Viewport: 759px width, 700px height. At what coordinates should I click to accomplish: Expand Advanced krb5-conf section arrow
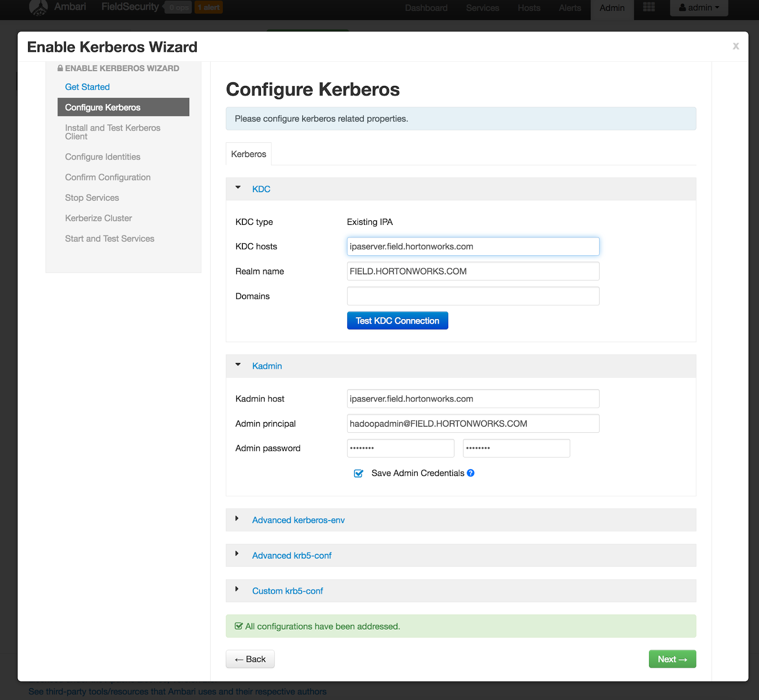pyautogui.click(x=237, y=554)
